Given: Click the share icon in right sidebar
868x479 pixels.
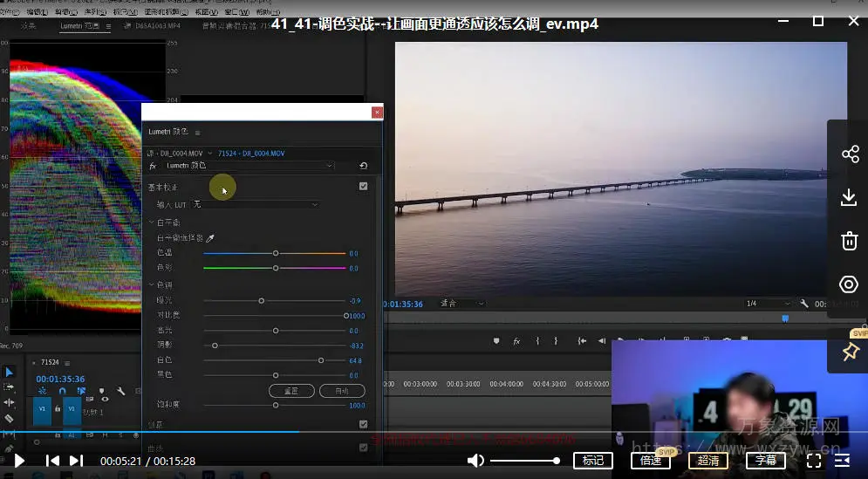Looking at the screenshot, I should click(850, 154).
